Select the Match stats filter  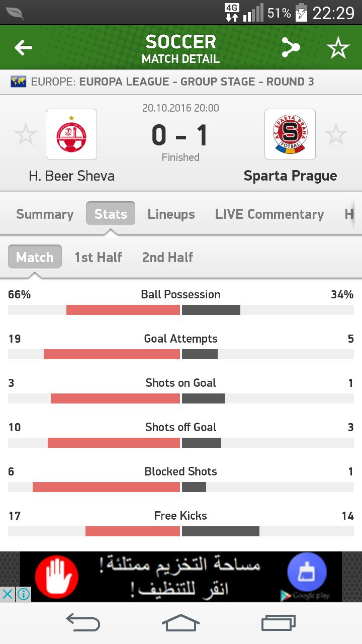[35, 257]
